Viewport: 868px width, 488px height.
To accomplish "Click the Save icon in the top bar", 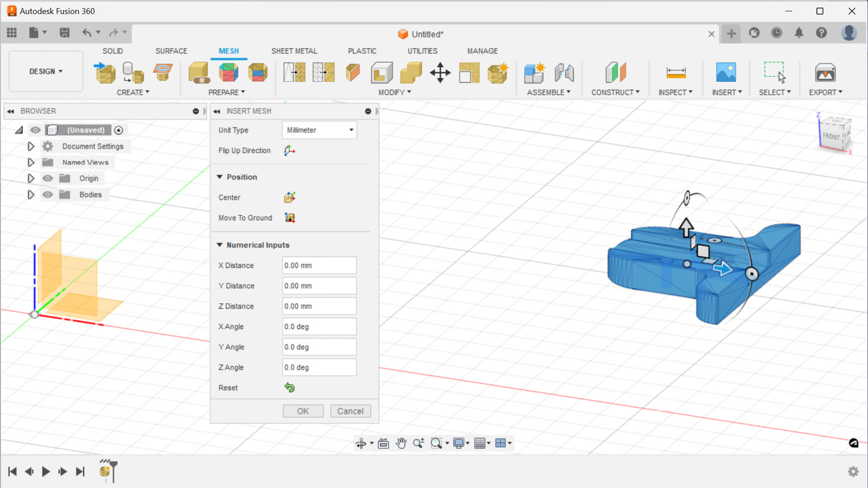I will [x=64, y=33].
